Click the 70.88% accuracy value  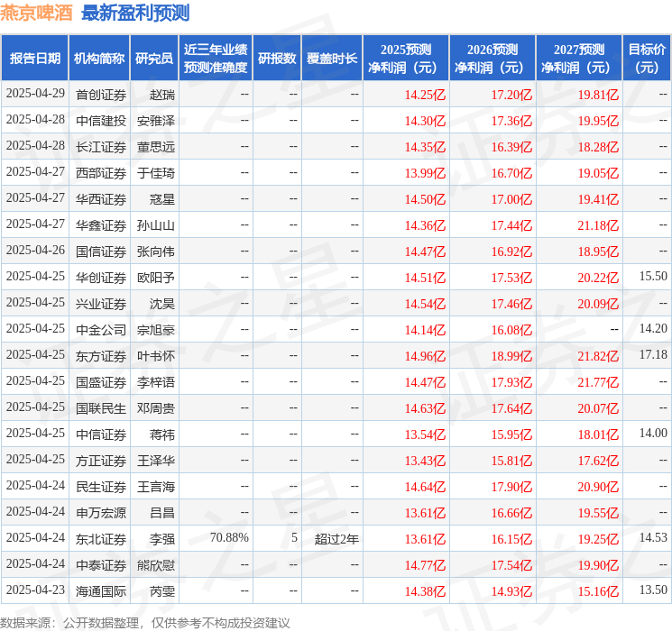[x=229, y=537]
